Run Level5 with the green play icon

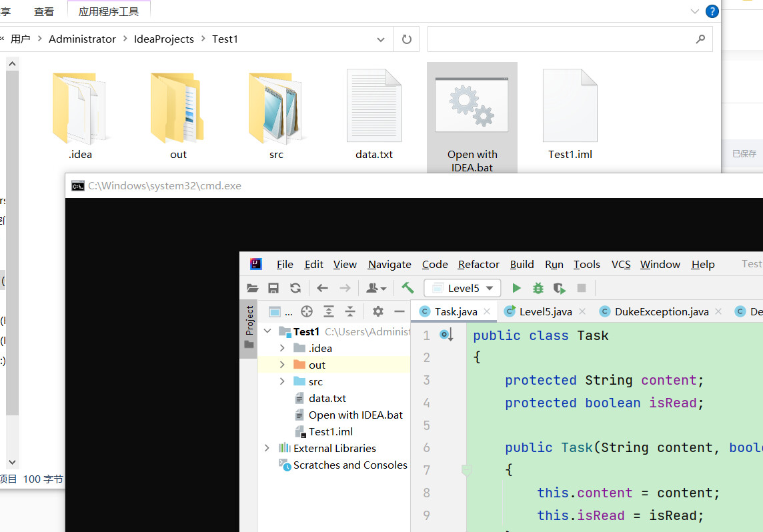(x=516, y=289)
